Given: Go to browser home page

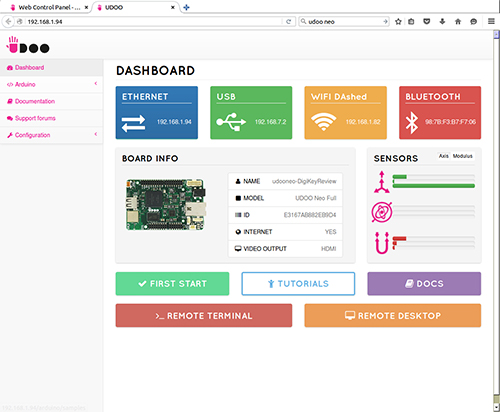Looking at the screenshot, I should click(458, 22).
